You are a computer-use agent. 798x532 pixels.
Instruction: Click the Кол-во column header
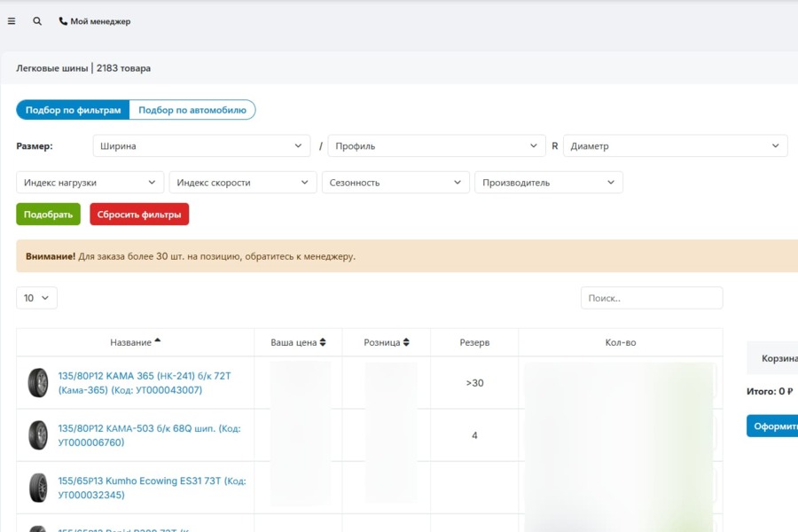click(x=621, y=342)
